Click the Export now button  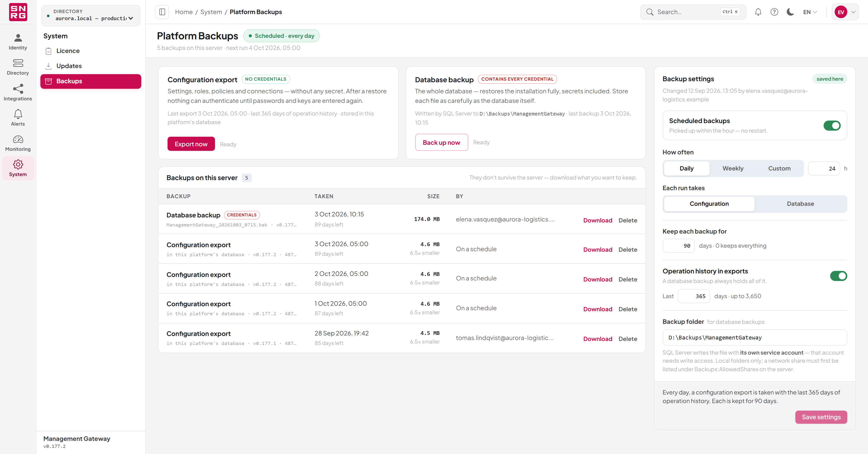[x=191, y=144]
